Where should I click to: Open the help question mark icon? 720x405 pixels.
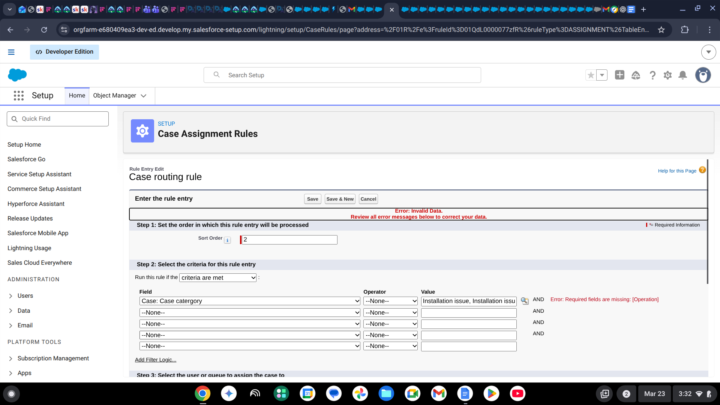[x=652, y=75]
